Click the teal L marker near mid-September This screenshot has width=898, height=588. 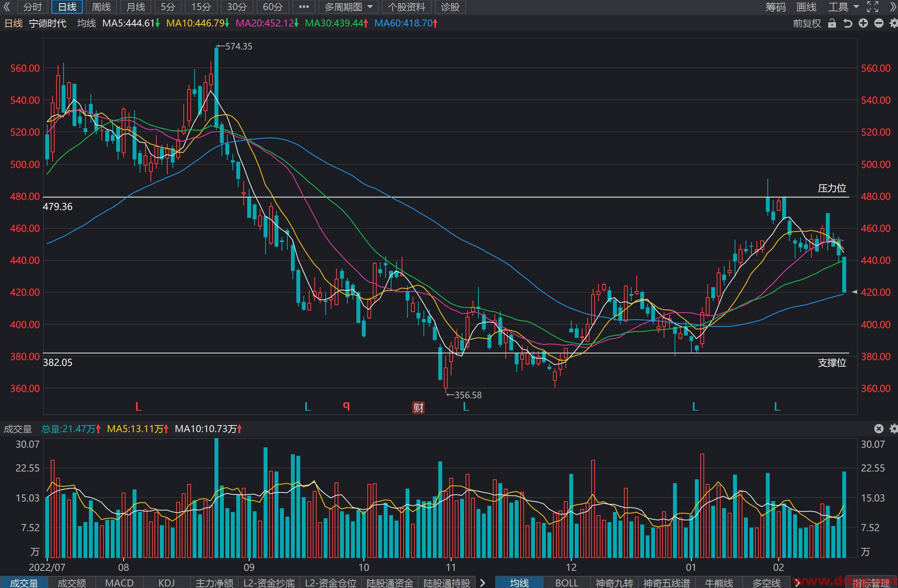308,407
